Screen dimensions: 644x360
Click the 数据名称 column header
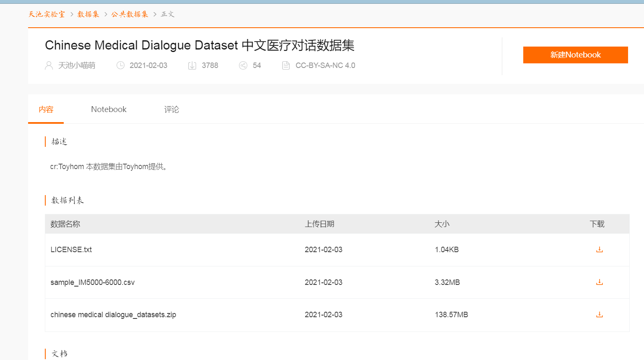(x=65, y=224)
